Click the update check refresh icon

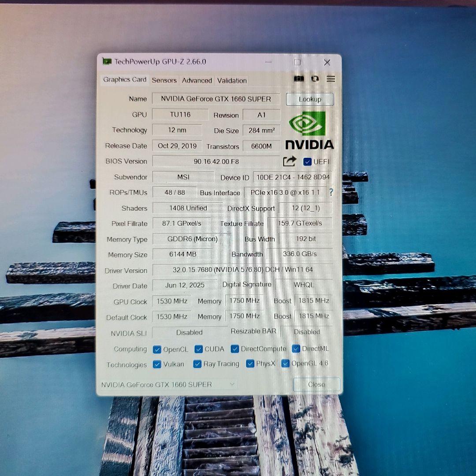[x=315, y=78]
